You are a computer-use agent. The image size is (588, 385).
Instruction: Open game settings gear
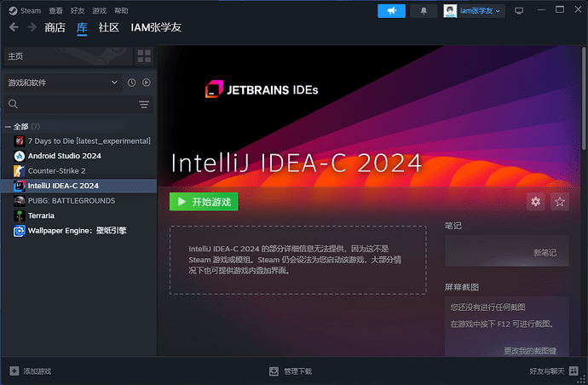click(x=535, y=202)
